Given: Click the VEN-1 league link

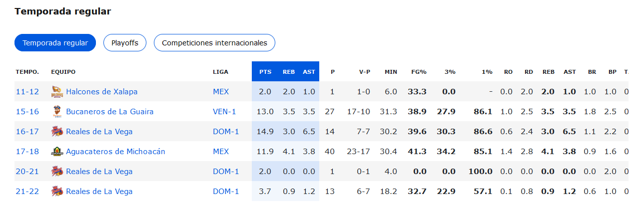Looking at the screenshot, I should [x=224, y=112].
